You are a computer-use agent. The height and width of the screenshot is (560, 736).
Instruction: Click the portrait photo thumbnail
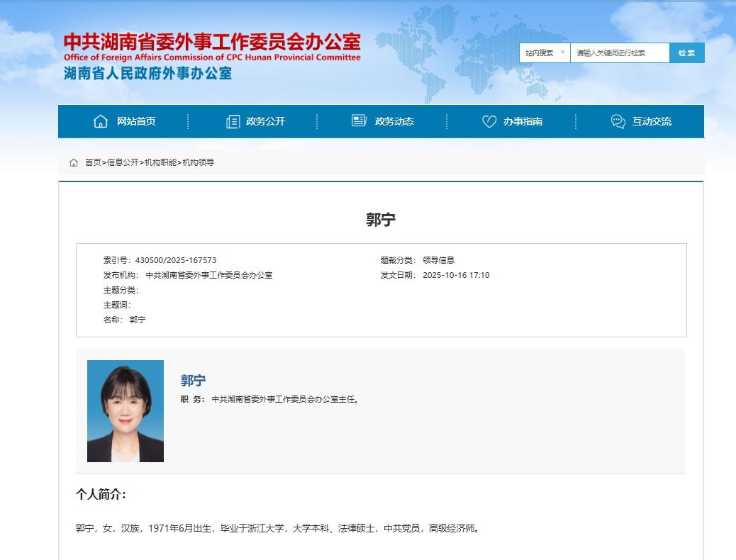click(x=126, y=411)
